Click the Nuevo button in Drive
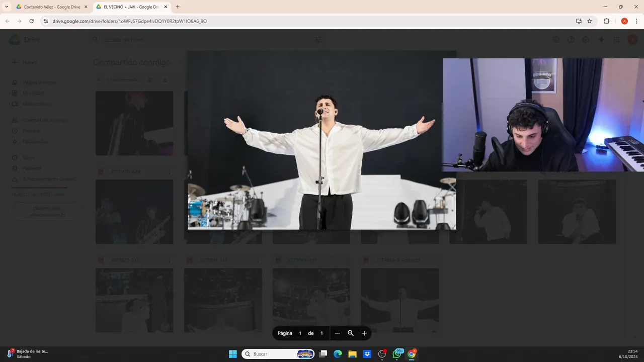644x362 pixels. [25, 62]
